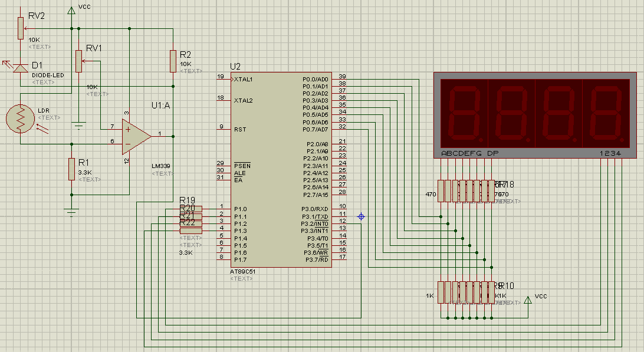Click the R1 reference label
The width and height of the screenshot is (644, 352).
[83, 163]
